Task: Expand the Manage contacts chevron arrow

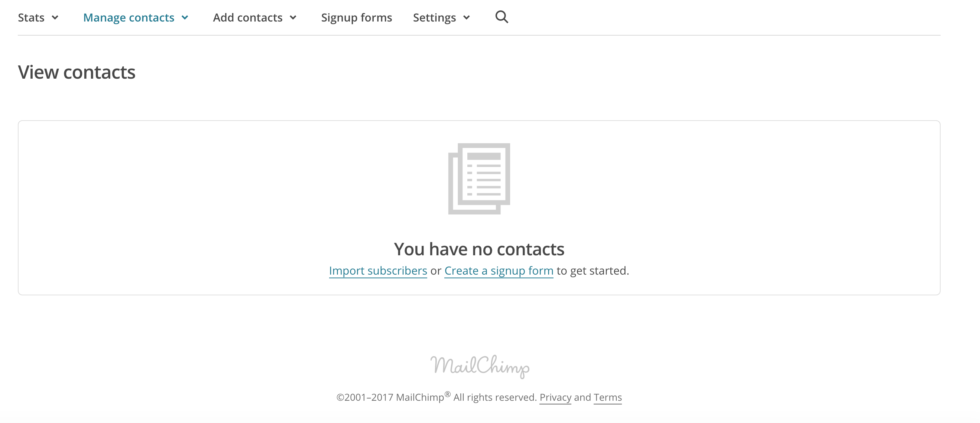Action: pos(185,17)
